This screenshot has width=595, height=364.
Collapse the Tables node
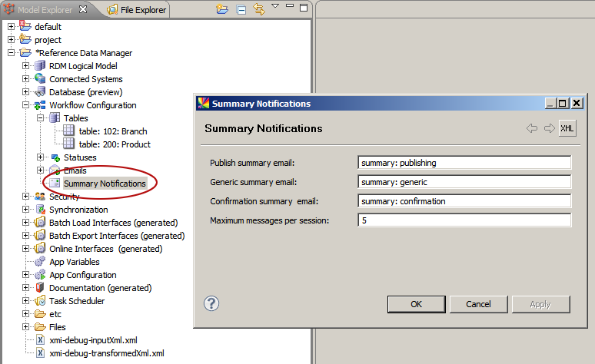point(40,118)
